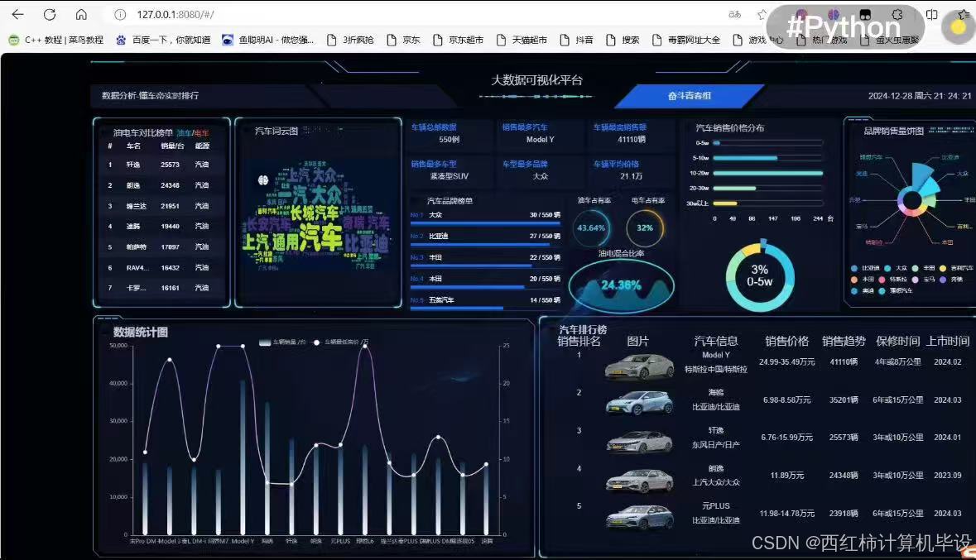Click the 朗逸 24348 table row
This screenshot has height=560, width=976.
coord(161,185)
